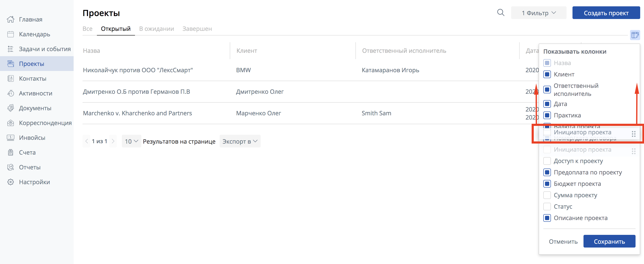The height and width of the screenshot is (264, 644).
Task: Open project Marchenko v. Kharchenko and Partners
Action: (137, 113)
